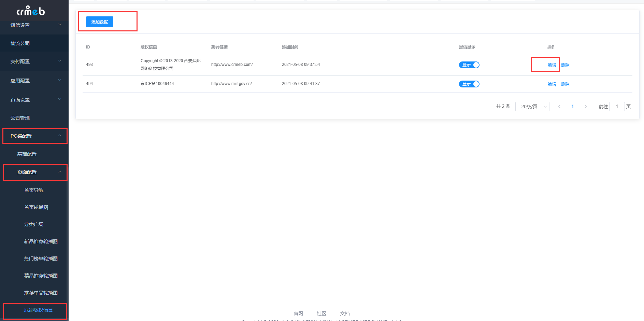Select 首页轮播图 in sidebar
The height and width of the screenshot is (321, 644).
tap(36, 207)
